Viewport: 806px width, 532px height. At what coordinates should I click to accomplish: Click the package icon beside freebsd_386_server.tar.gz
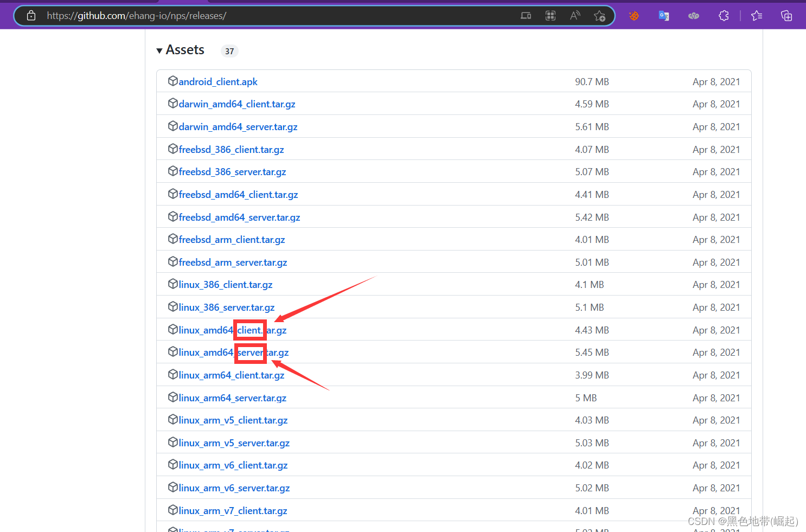pyautogui.click(x=173, y=171)
